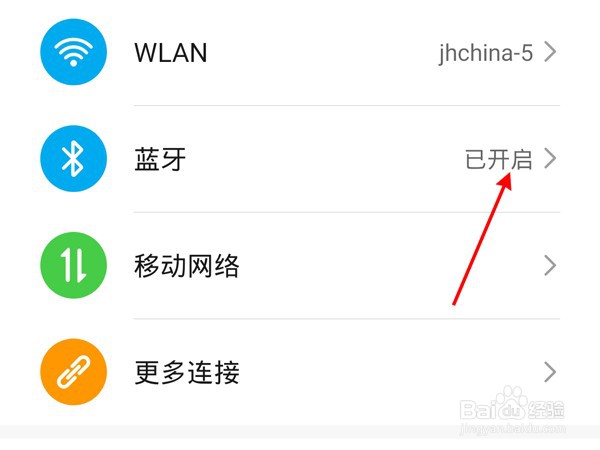Tap the Bluetooth symbol icon
Screen dimensions: 600x450
[x=73, y=158]
